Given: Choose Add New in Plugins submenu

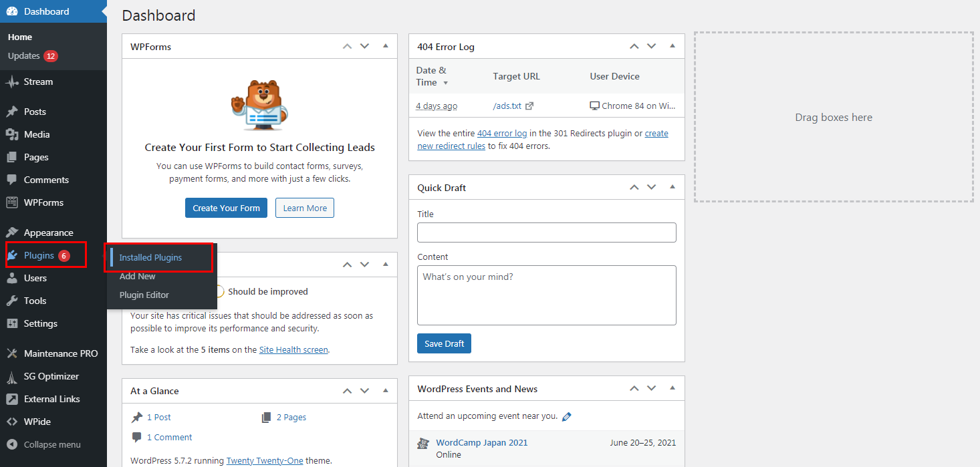Looking at the screenshot, I should 137,276.
